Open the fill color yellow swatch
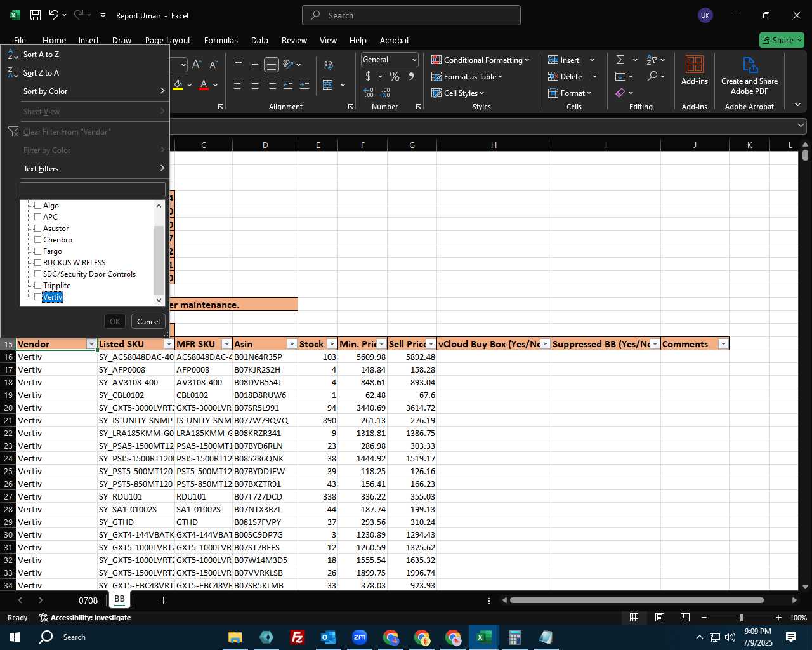Screen dimensions: 812x650 [x=178, y=85]
